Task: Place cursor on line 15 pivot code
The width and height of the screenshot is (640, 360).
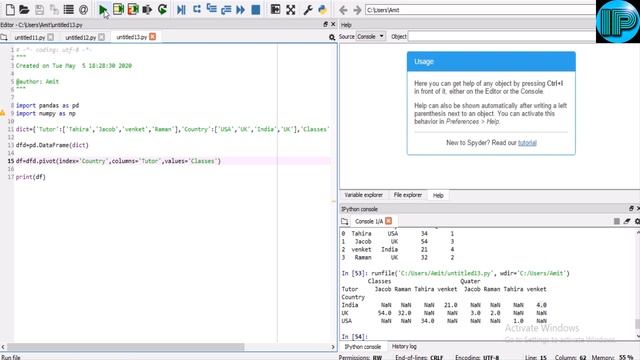Action: click(118, 161)
